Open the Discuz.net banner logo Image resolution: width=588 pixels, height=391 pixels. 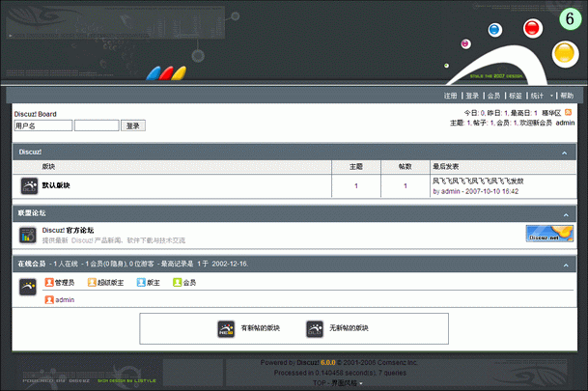[x=549, y=234]
